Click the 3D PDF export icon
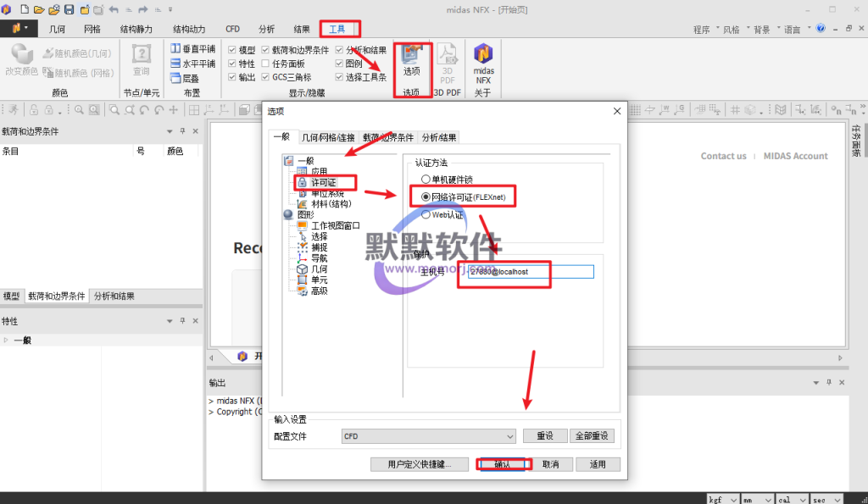Image resolution: width=868 pixels, height=504 pixels. pyautogui.click(x=447, y=63)
